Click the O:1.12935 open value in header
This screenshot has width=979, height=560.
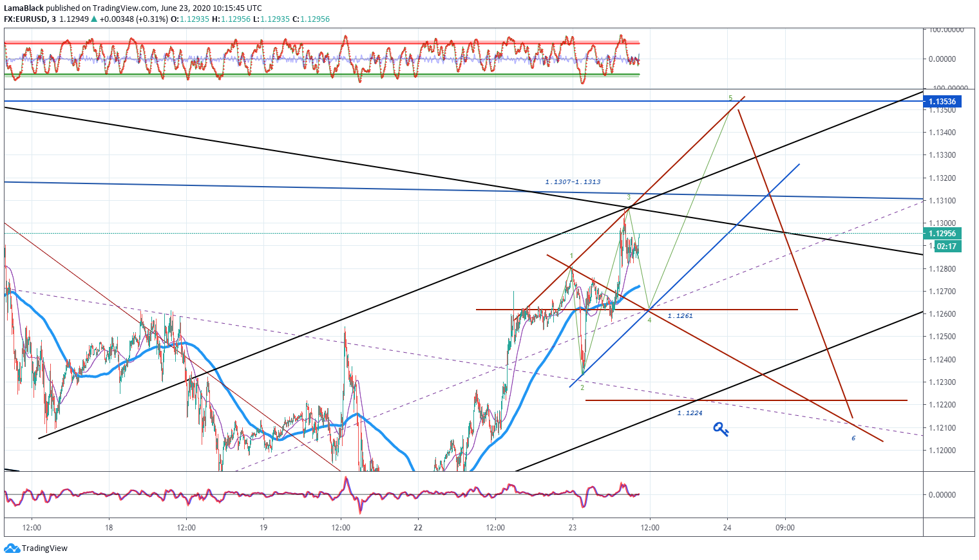point(190,19)
